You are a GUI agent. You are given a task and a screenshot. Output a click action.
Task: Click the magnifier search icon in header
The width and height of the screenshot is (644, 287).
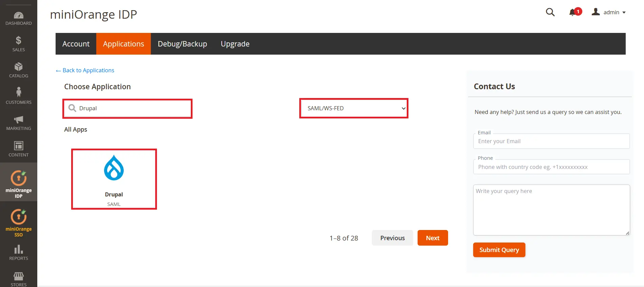pyautogui.click(x=550, y=12)
